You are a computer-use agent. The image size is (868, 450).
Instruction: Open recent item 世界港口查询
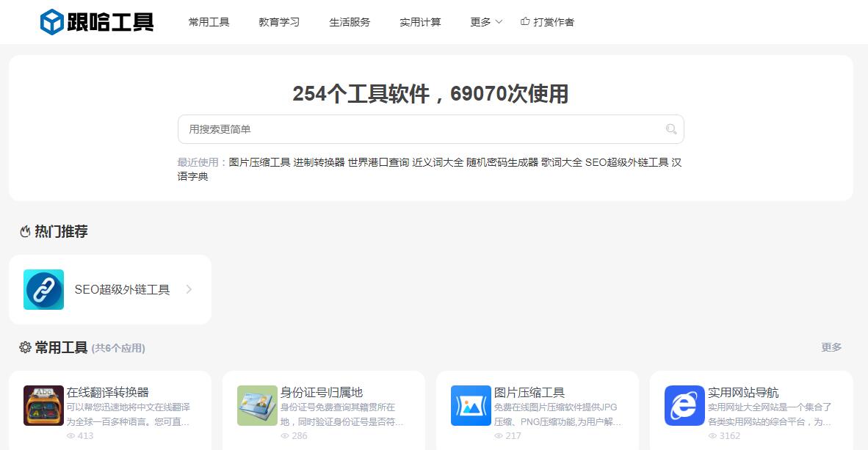pyautogui.click(x=378, y=162)
